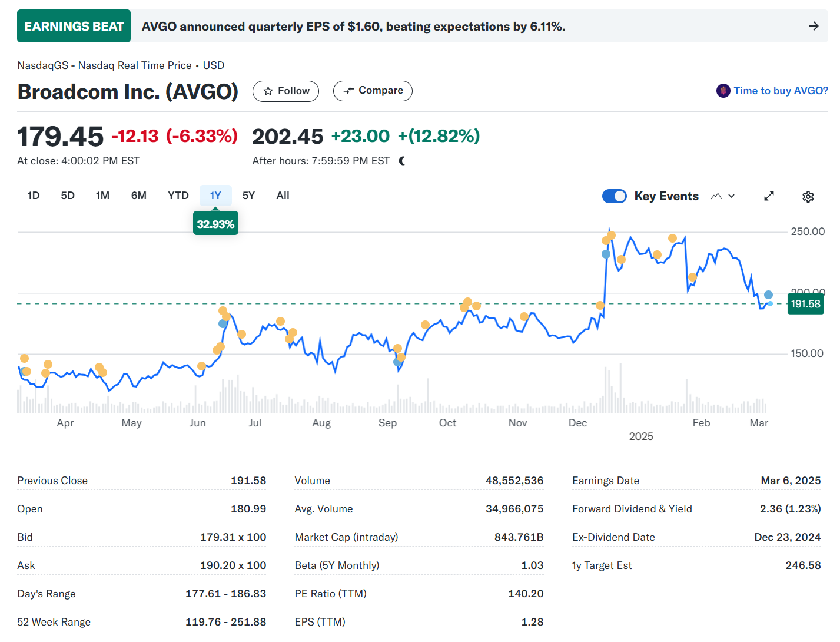
Task: Click the Ex-Dividend Date value
Action: coord(788,537)
